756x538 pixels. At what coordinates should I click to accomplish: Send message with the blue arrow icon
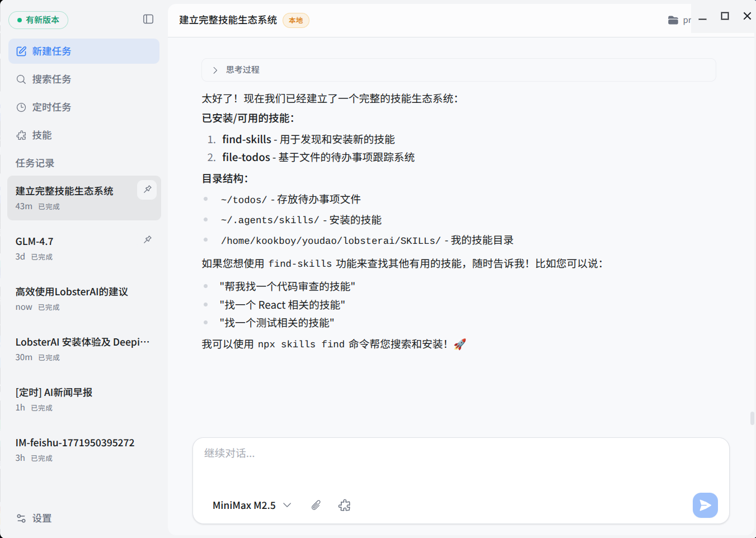pyautogui.click(x=705, y=505)
